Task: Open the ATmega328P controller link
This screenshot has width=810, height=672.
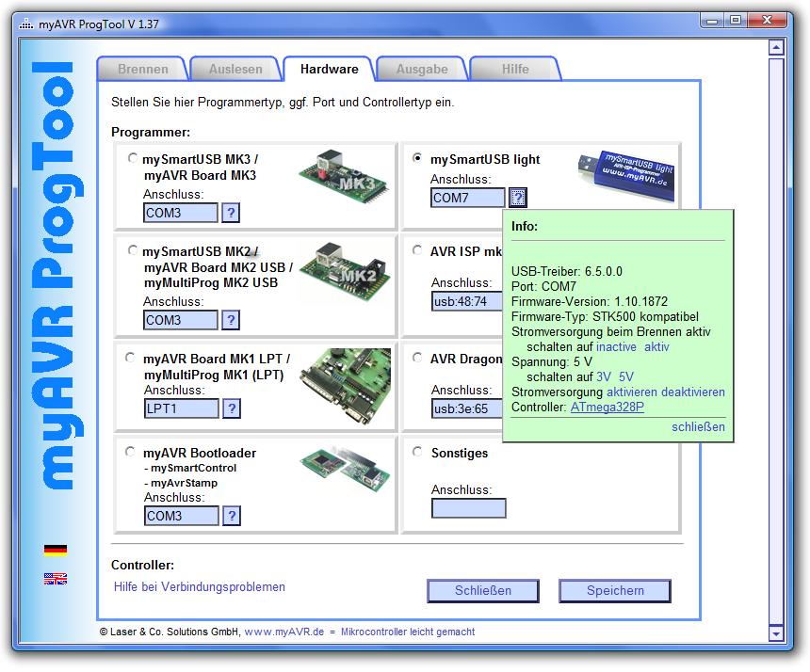Action: pyautogui.click(x=607, y=407)
